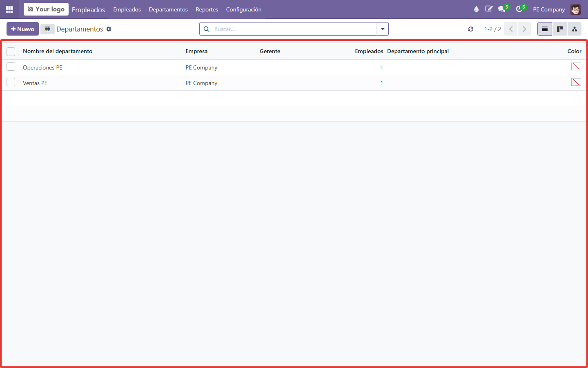588x368 pixels.
Task: Open the notes pencil icon in navbar
Action: point(489,9)
